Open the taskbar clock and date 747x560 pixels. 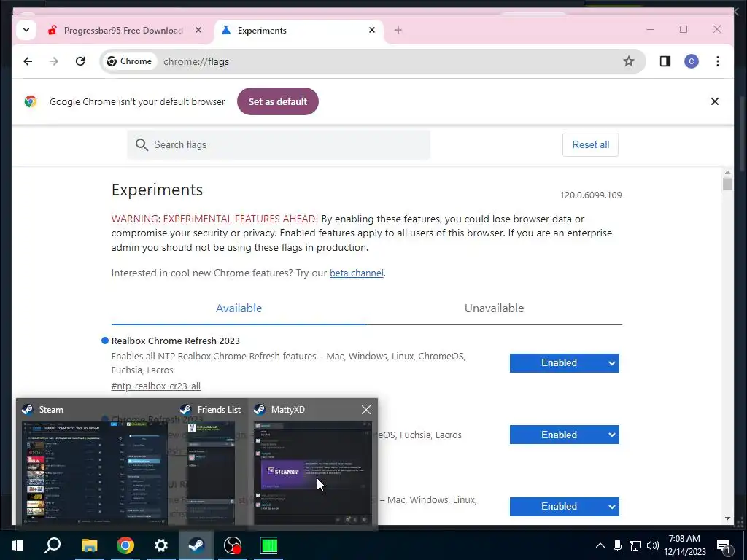(685, 545)
